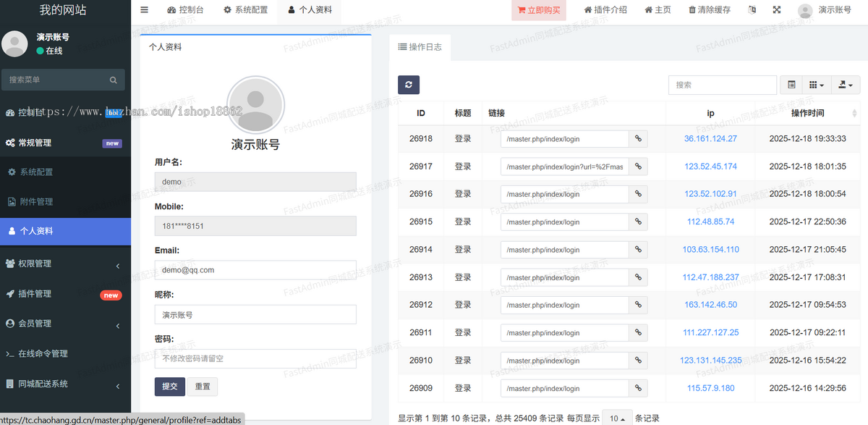Screen dimensions: 868x425
Task: Click the magnifier icon in menu search
Action: [x=114, y=80]
